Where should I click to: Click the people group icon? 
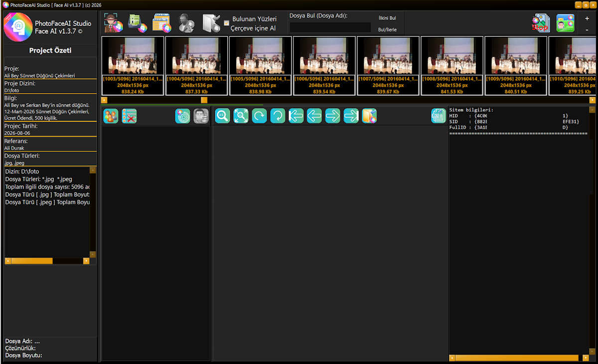[x=111, y=116]
